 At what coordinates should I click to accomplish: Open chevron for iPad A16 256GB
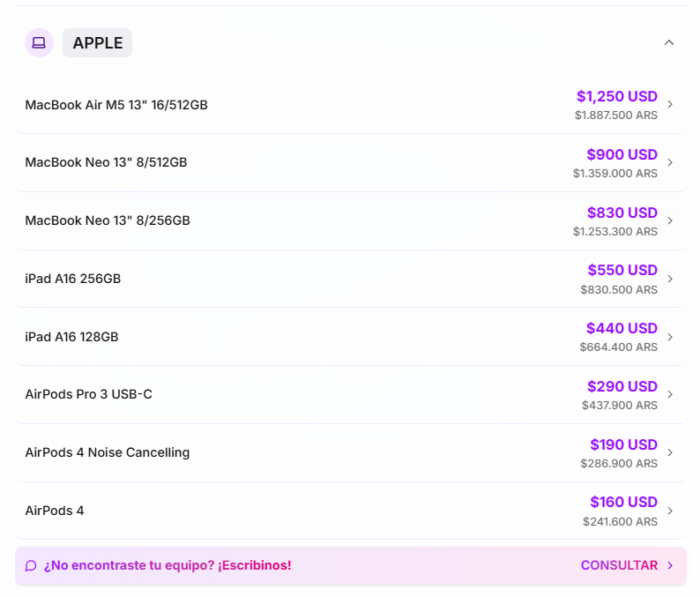point(670,279)
